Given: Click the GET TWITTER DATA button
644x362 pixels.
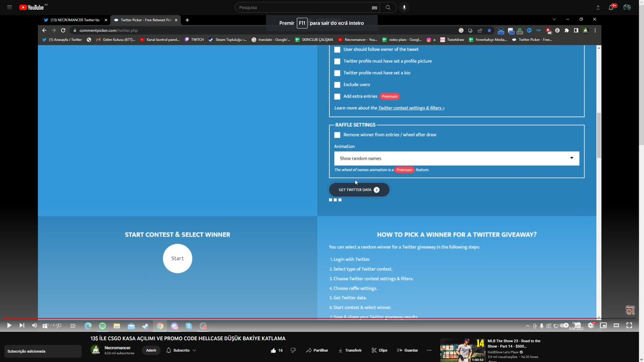Looking at the screenshot, I should tap(359, 190).
